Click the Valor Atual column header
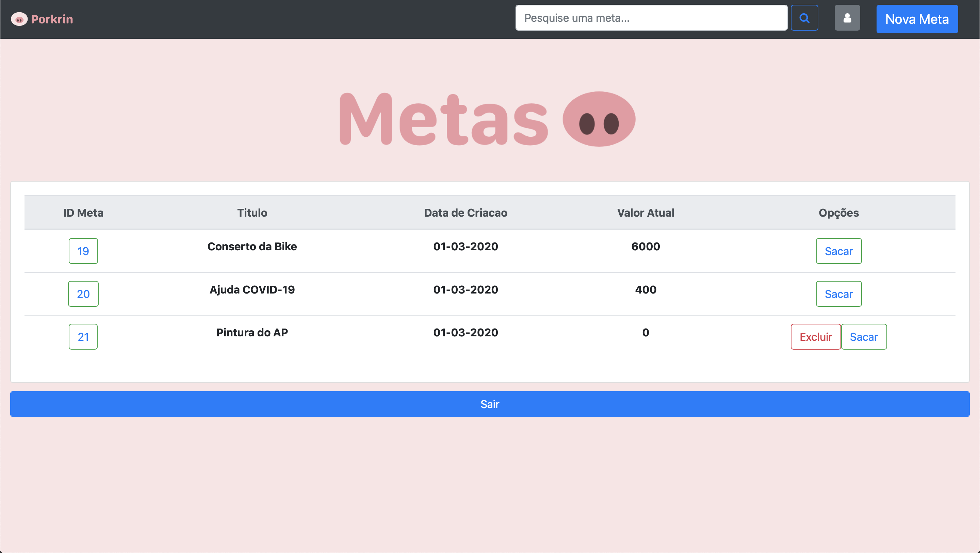 (645, 213)
